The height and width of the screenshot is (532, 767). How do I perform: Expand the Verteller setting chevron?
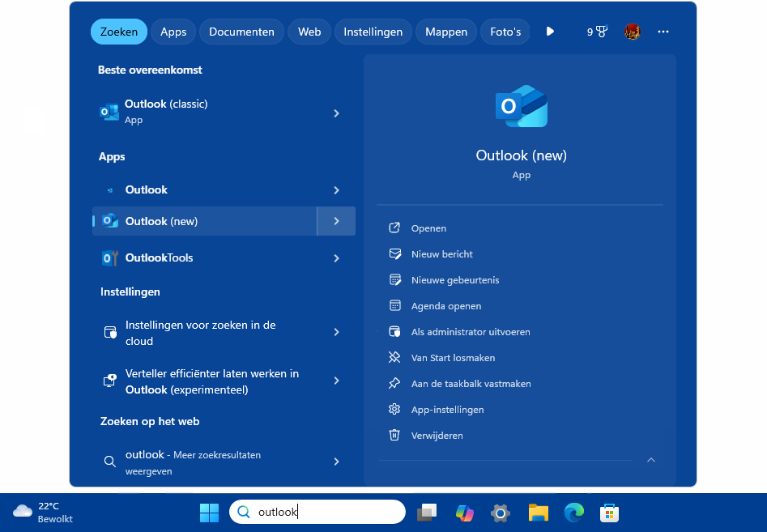point(337,381)
